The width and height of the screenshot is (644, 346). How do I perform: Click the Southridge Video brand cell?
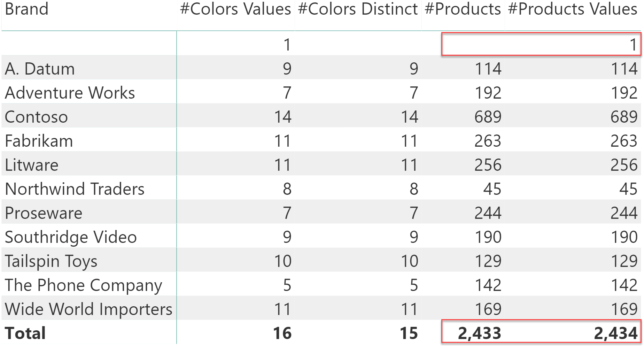[71, 237]
